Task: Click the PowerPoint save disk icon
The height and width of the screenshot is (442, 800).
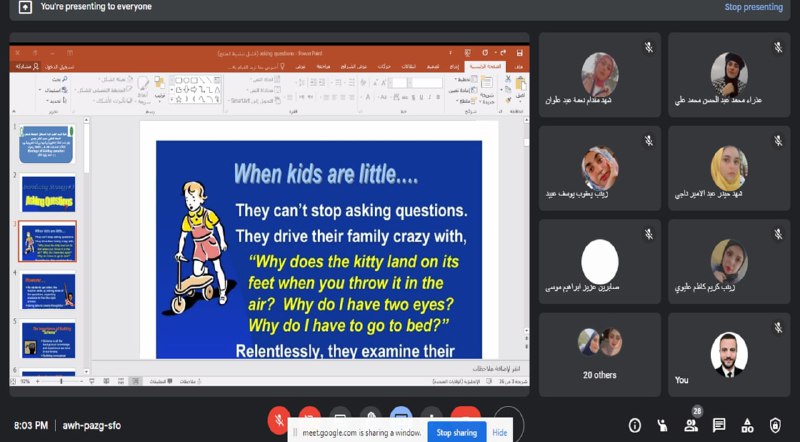Action: pyautogui.click(x=519, y=53)
